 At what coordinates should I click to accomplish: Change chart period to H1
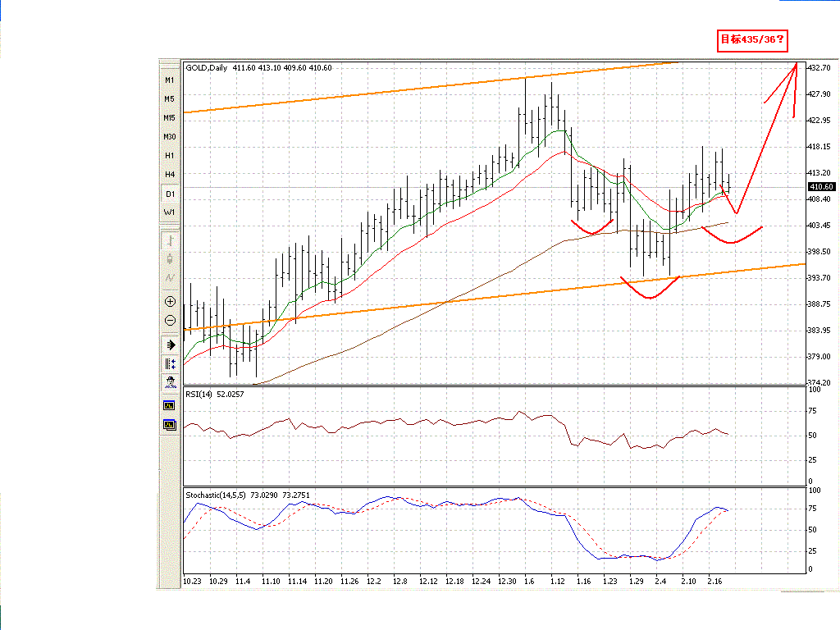tap(170, 155)
